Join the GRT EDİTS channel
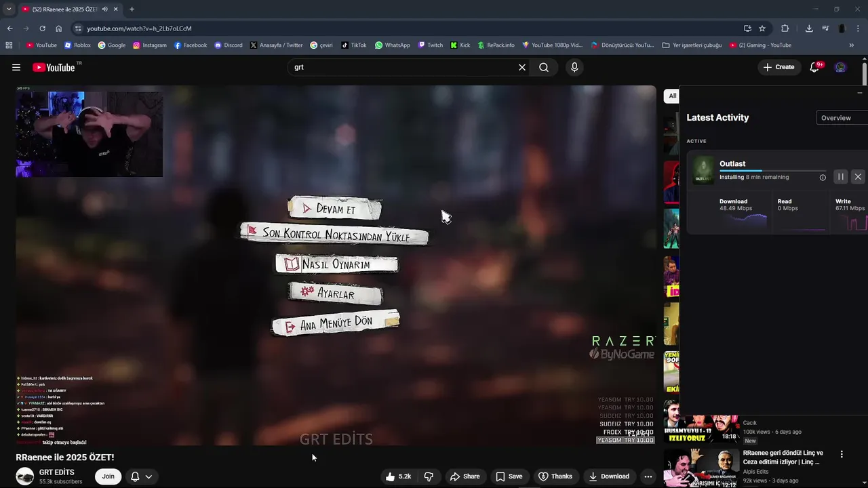Image resolution: width=868 pixels, height=488 pixels. [x=108, y=476]
